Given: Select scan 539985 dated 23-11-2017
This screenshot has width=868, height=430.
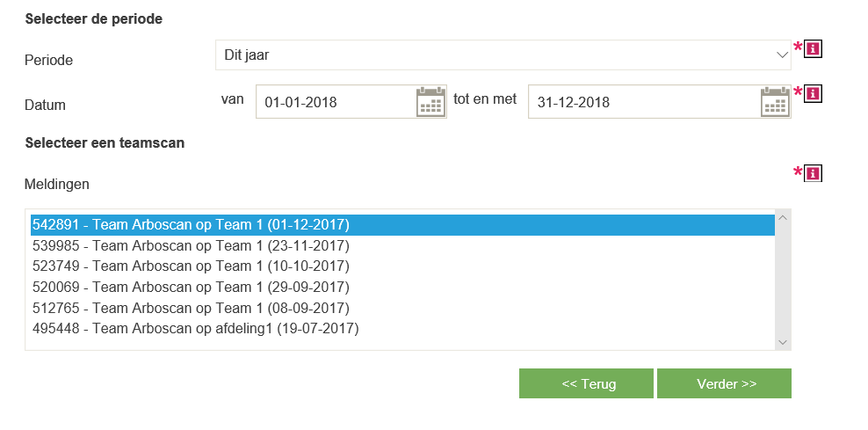Looking at the screenshot, I should click(x=191, y=245).
